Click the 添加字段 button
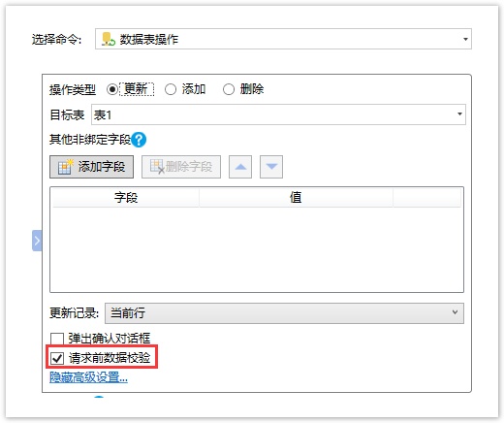 pos(91,167)
